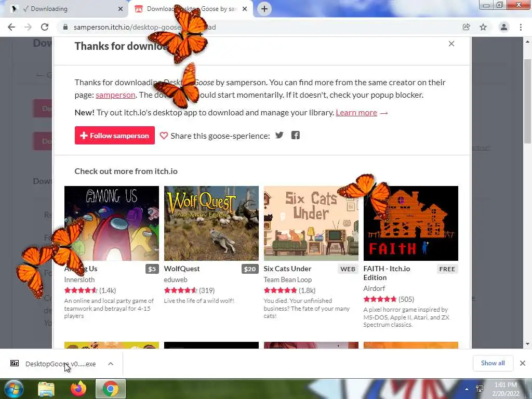The width and height of the screenshot is (532, 399).
Task: Open Chrome three-dot menu
Action: (521, 27)
